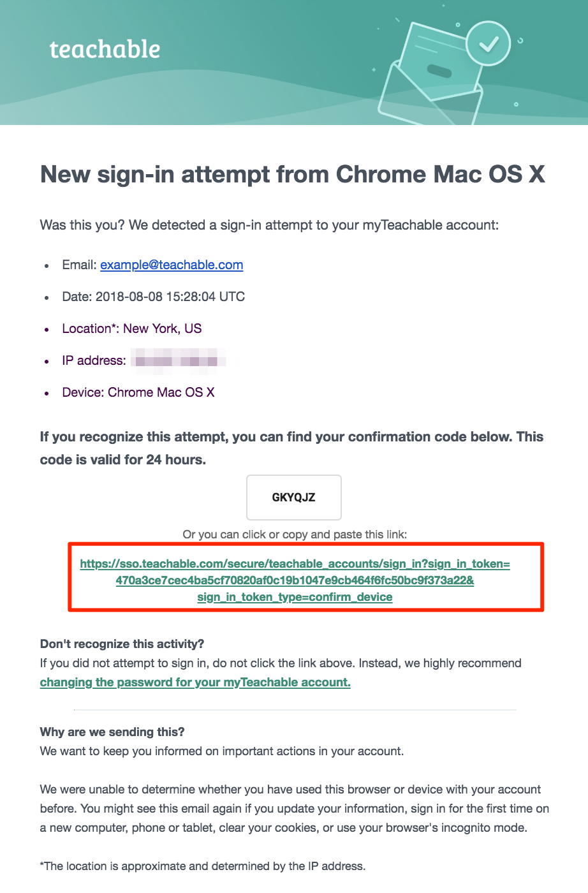Open the example@teachable.com email link
This screenshot has height=893, width=588.
point(172,265)
